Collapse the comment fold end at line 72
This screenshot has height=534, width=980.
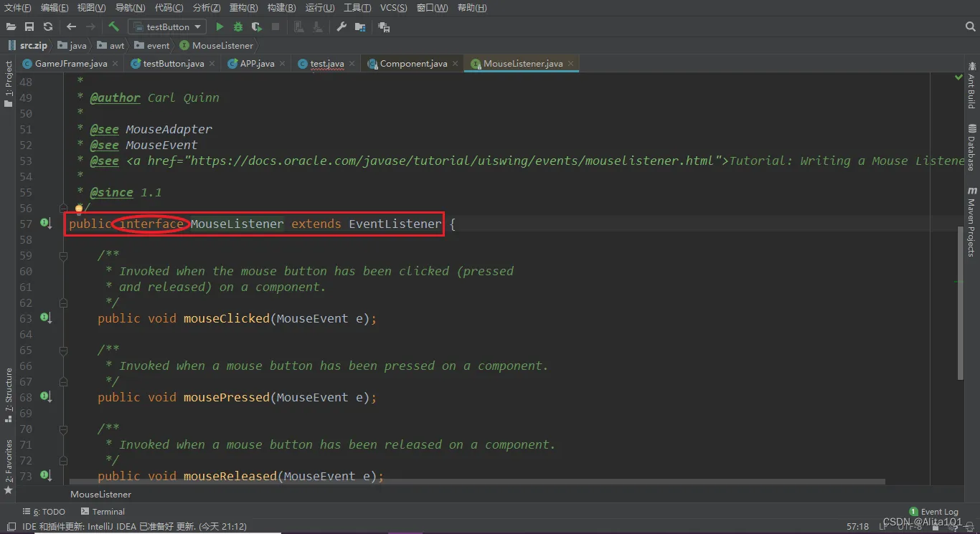pyautogui.click(x=64, y=460)
